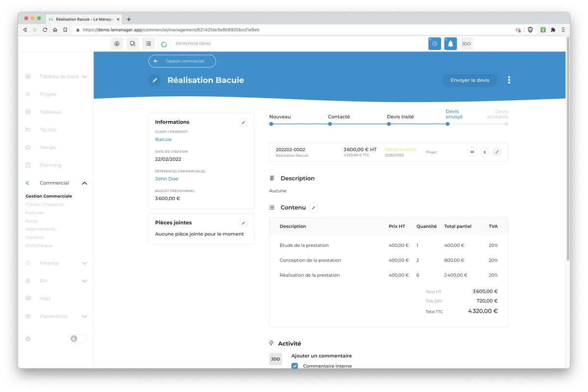This screenshot has width=588, height=392.
Task: Preview quote with the eye icon
Action: 472,152
